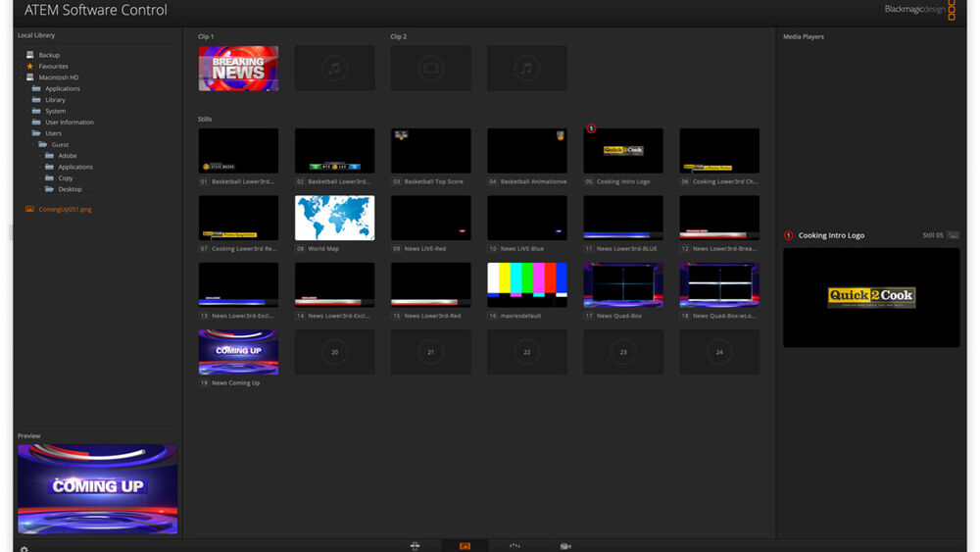Select the ComingUp051.png file
This screenshot has height=552, width=980.
[x=65, y=209]
